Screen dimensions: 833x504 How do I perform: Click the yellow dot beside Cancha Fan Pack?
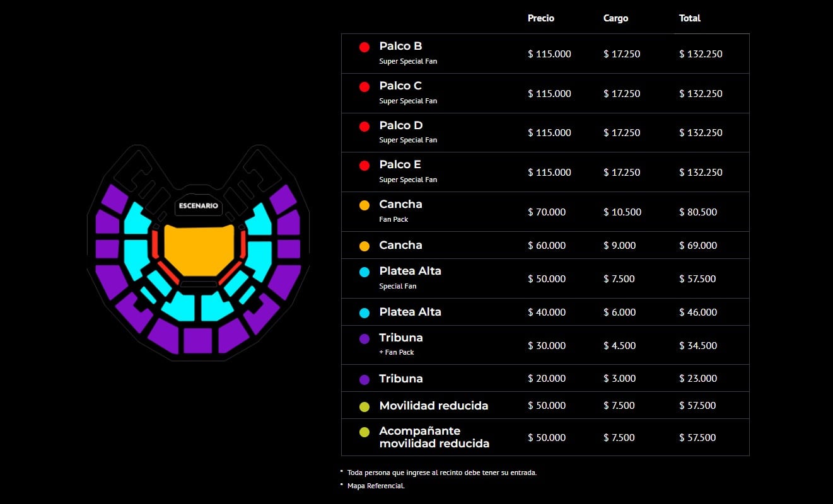[364, 205]
